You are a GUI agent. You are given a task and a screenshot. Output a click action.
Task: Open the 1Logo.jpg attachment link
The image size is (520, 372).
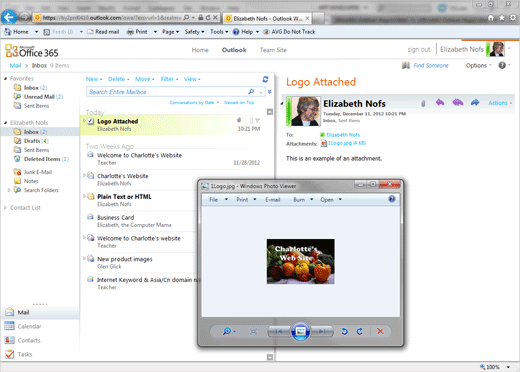[x=347, y=143]
